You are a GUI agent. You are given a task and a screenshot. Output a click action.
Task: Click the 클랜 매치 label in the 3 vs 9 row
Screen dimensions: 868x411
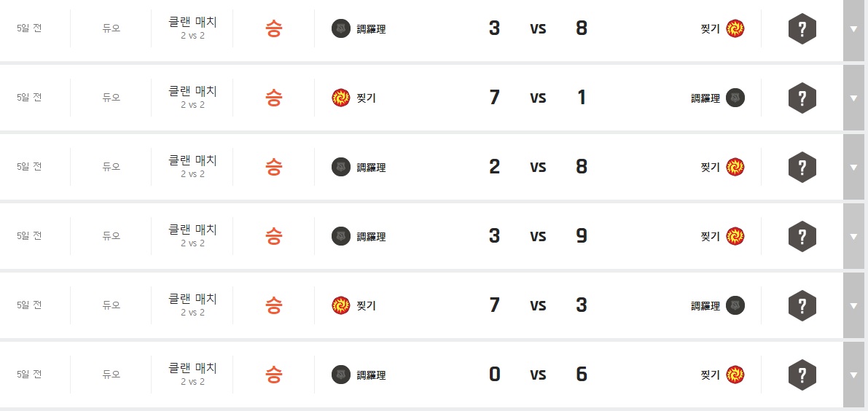[x=193, y=230]
